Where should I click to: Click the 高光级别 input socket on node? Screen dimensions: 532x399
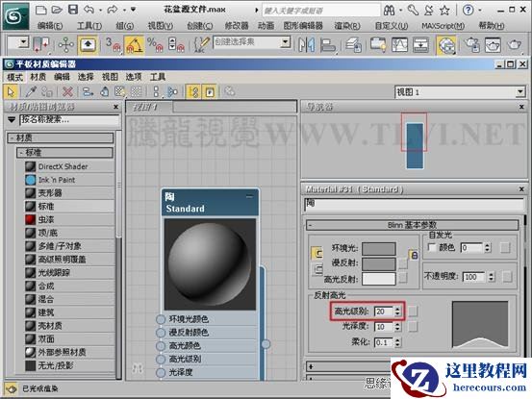coord(161,359)
